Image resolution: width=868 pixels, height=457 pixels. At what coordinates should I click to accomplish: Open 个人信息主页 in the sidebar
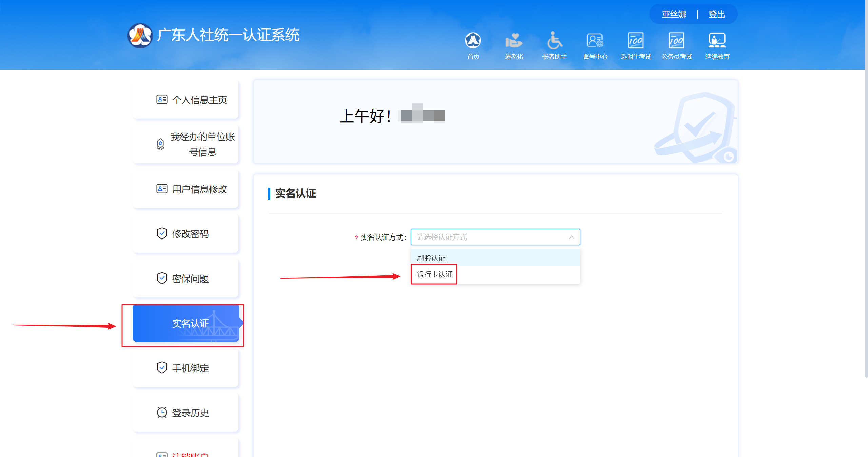(x=199, y=100)
